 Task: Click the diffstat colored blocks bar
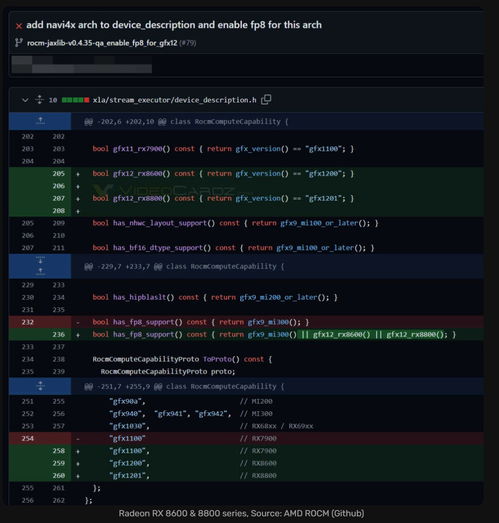click(x=75, y=100)
